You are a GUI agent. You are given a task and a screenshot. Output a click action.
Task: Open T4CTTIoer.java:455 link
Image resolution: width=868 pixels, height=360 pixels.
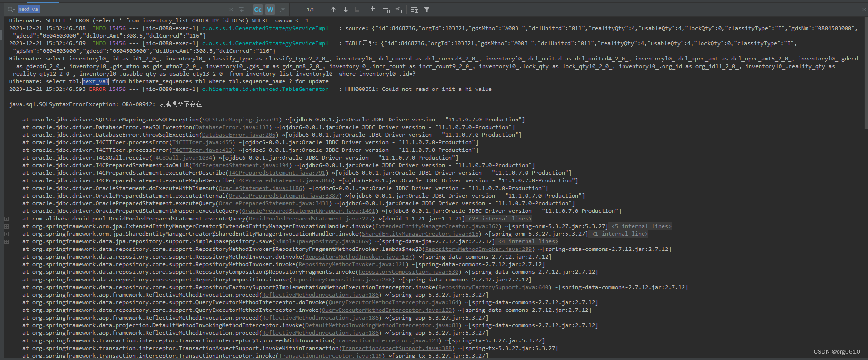tap(202, 143)
